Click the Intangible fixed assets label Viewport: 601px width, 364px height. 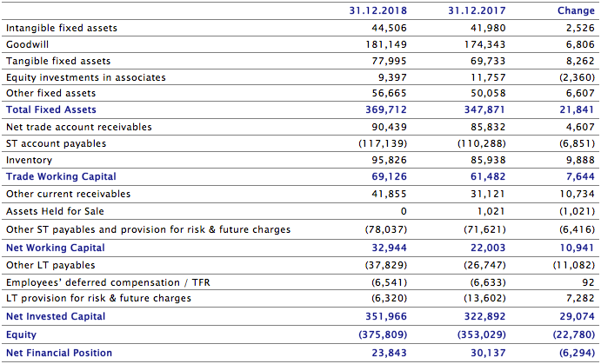pyautogui.click(x=61, y=28)
